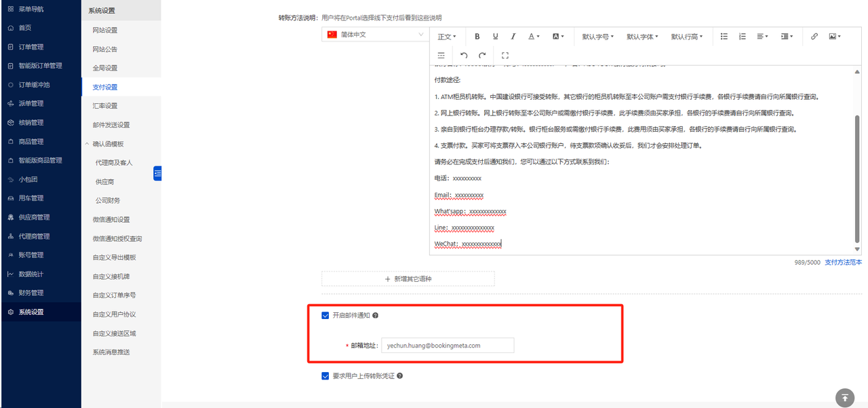The height and width of the screenshot is (408, 868).
Task: Insert a numbered list
Action: coord(742,37)
